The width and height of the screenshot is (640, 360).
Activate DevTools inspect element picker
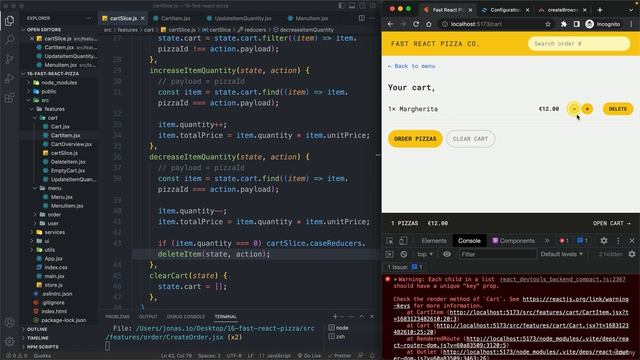(390, 241)
